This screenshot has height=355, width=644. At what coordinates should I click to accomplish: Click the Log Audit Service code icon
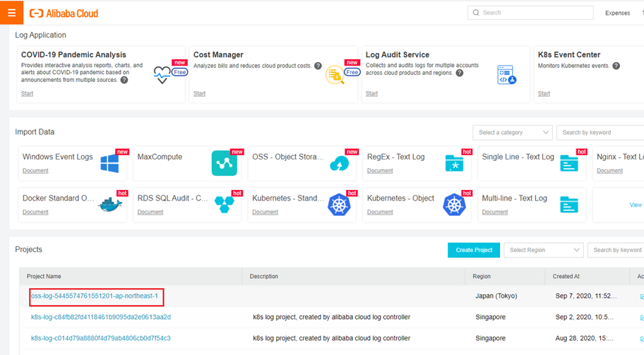(506, 75)
